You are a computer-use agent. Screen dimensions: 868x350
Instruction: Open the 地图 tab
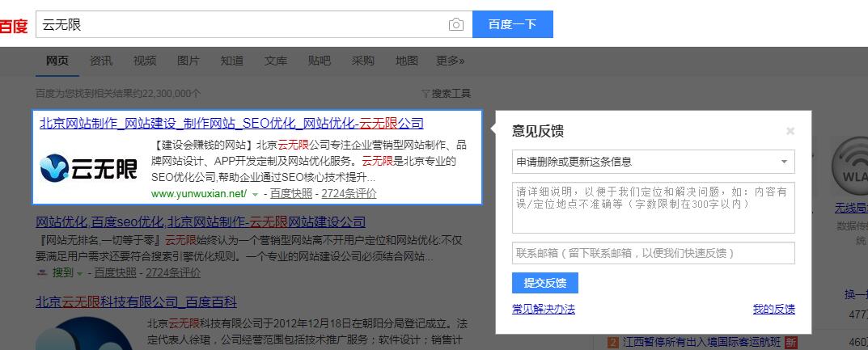[x=407, y=61]
